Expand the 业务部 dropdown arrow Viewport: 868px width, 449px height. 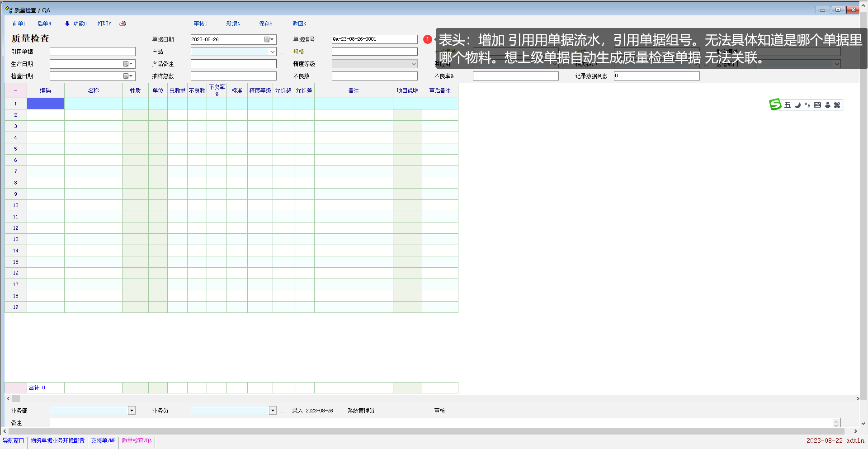point(132,411)
